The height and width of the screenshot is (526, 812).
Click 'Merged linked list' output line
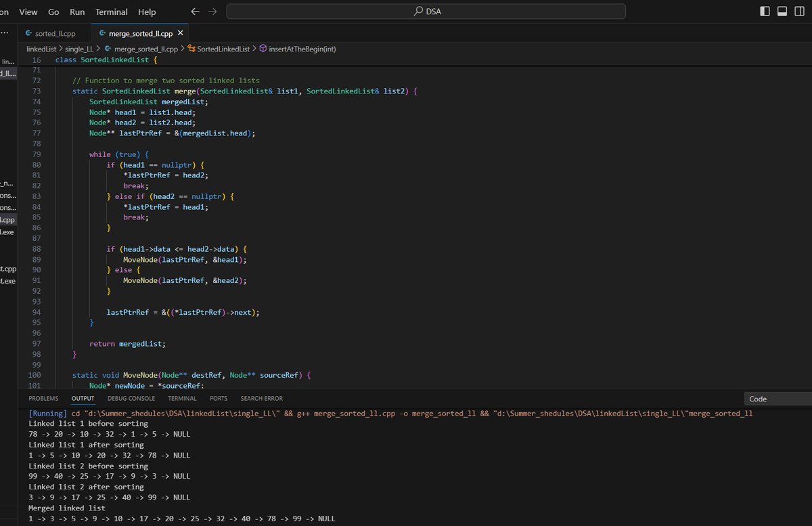67,508
